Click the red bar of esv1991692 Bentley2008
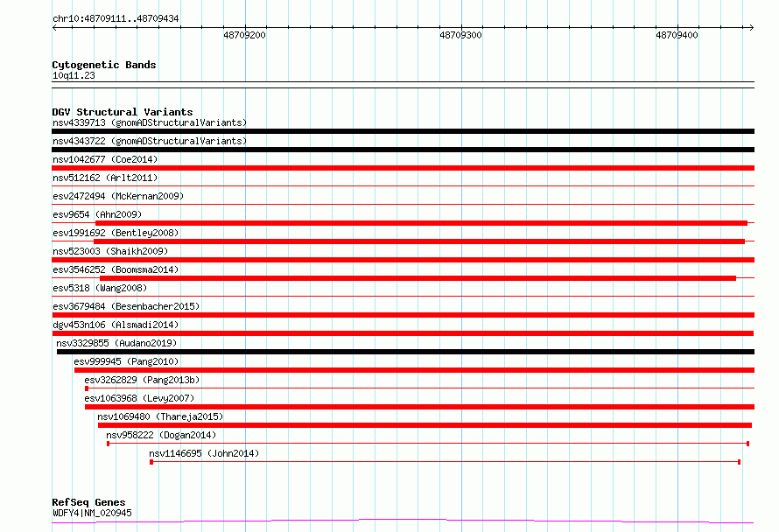The image size is (779, 532). pos(419,241)
